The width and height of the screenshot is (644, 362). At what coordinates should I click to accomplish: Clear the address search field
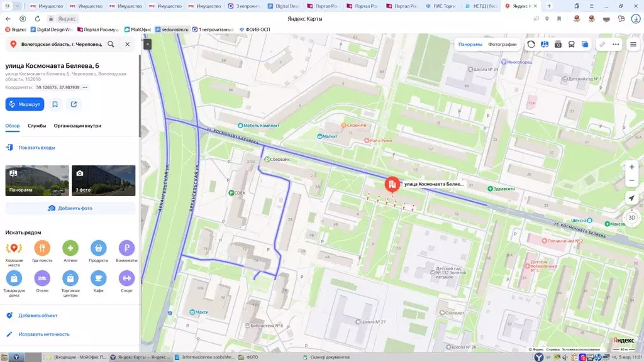pyautogui.click(x=127, y=45)
